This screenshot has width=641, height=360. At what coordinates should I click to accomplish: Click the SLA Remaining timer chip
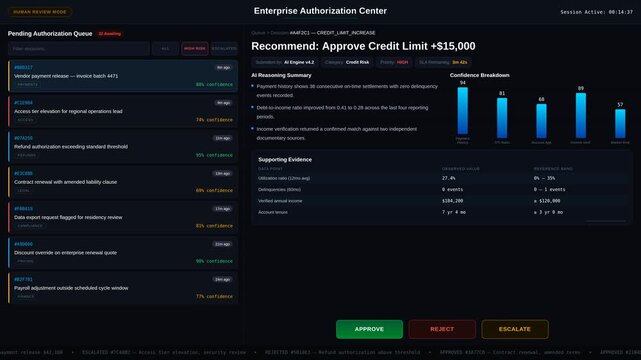coord(443,62)
